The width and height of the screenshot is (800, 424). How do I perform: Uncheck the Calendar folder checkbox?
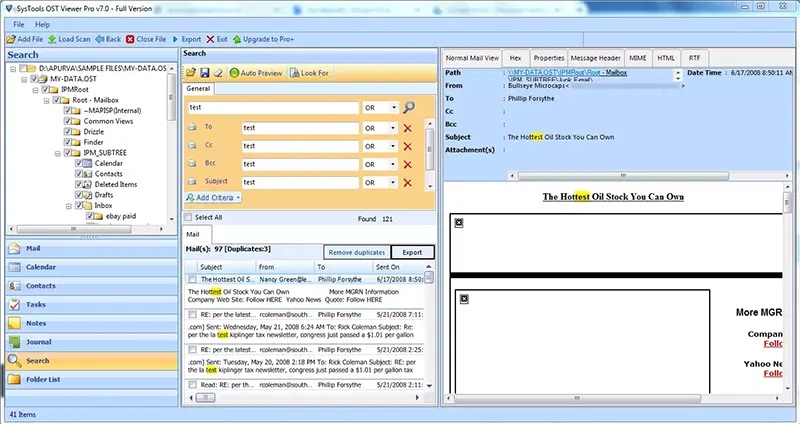tap(79, 163)
